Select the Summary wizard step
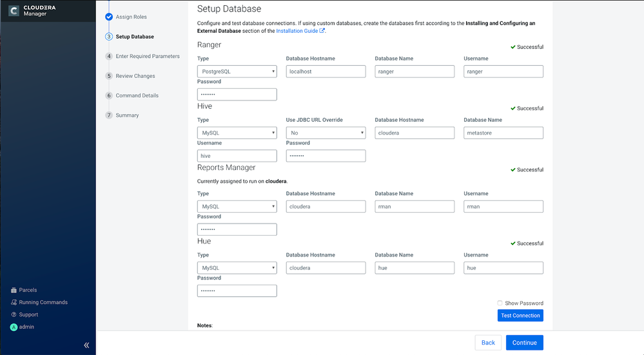The image size is (644, 355). tap(127, 115)
